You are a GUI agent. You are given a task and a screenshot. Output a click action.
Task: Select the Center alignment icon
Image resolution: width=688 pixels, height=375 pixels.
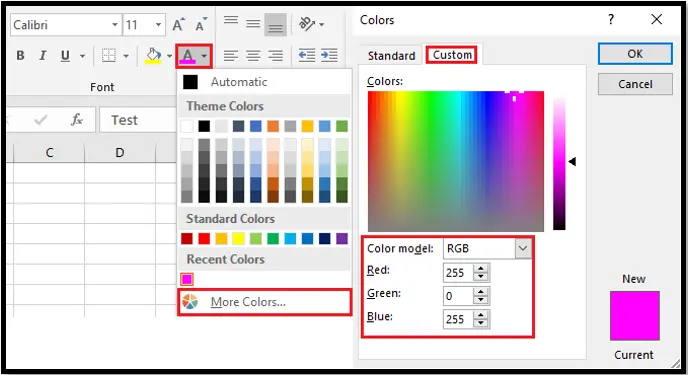(253, 56)
